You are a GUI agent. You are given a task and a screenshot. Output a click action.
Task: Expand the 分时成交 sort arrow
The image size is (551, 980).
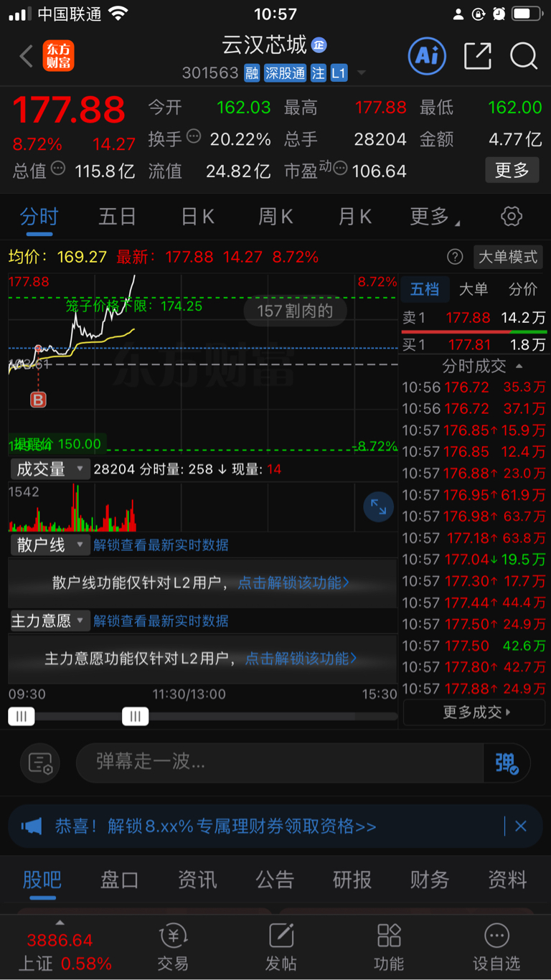tap(519, 366)
